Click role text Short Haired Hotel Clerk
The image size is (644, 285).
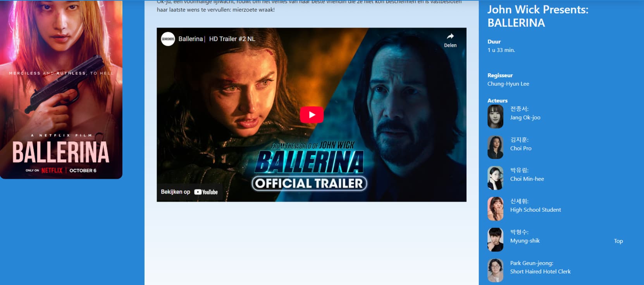tap(540, 271)
